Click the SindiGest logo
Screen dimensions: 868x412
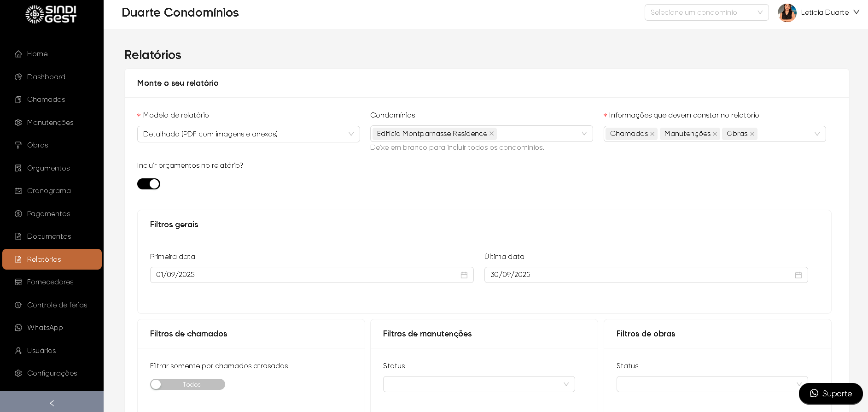pyautogui.click(x=51, y=14)
